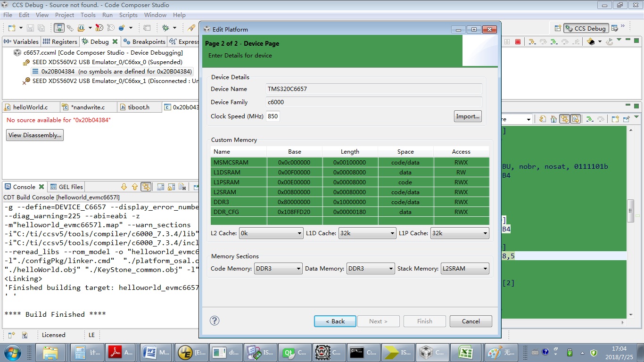Click the Debug bug launch icon in toolbar
Image resolution: width=644 pixels, height=362 pixels.
pyautogui.click(x=165, y=28)
